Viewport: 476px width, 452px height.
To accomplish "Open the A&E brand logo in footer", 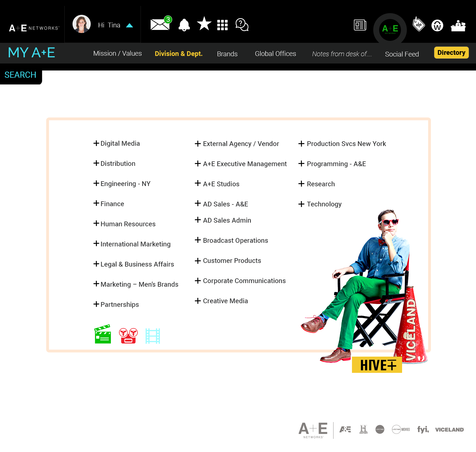I will pos(345,429).
